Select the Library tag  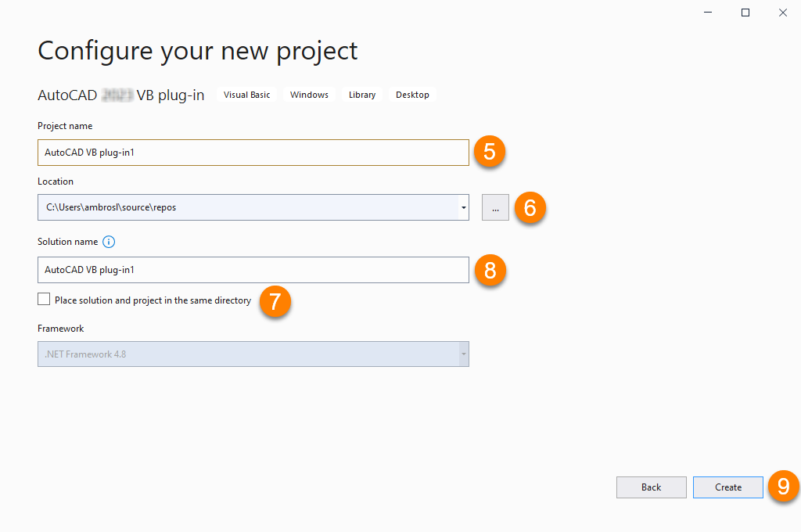point(362,95)
